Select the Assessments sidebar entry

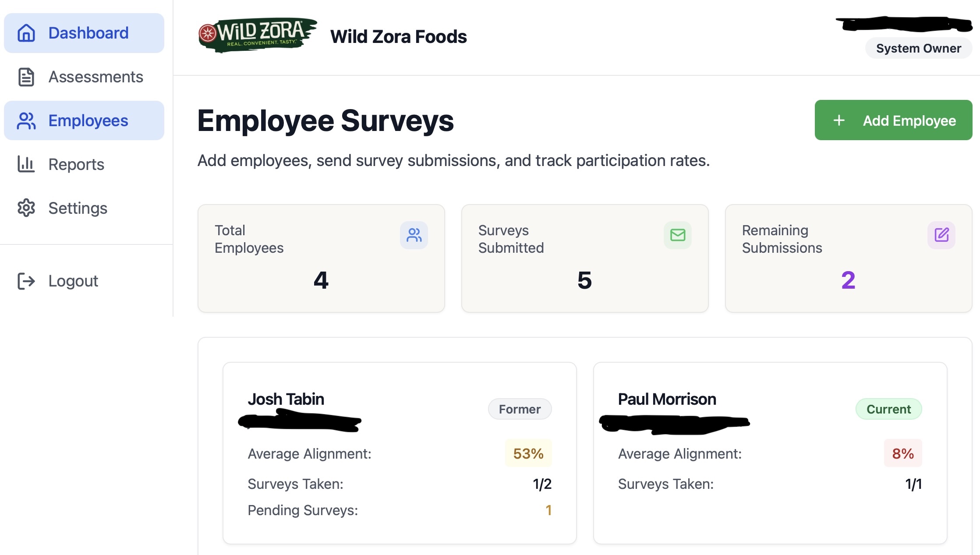[x=96, y=77]
